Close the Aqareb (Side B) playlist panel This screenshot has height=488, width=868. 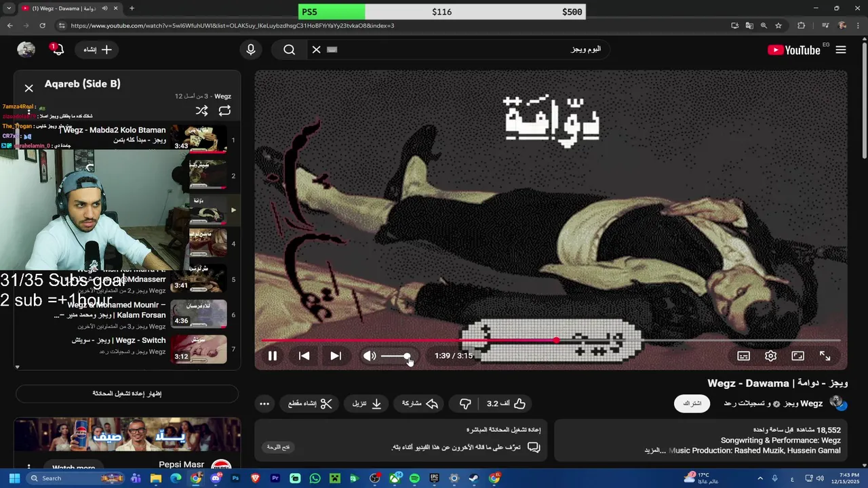28,88
